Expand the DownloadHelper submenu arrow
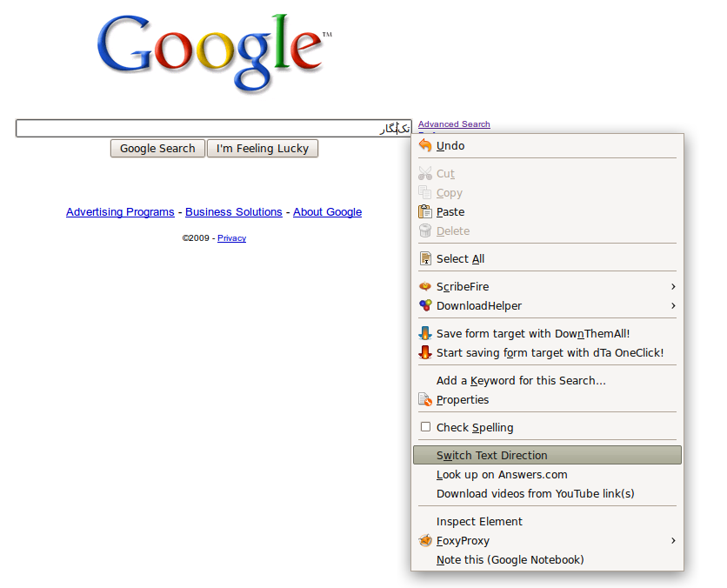Screen dimensions: 727x588 pyautogui.click(x=673, y=305)
